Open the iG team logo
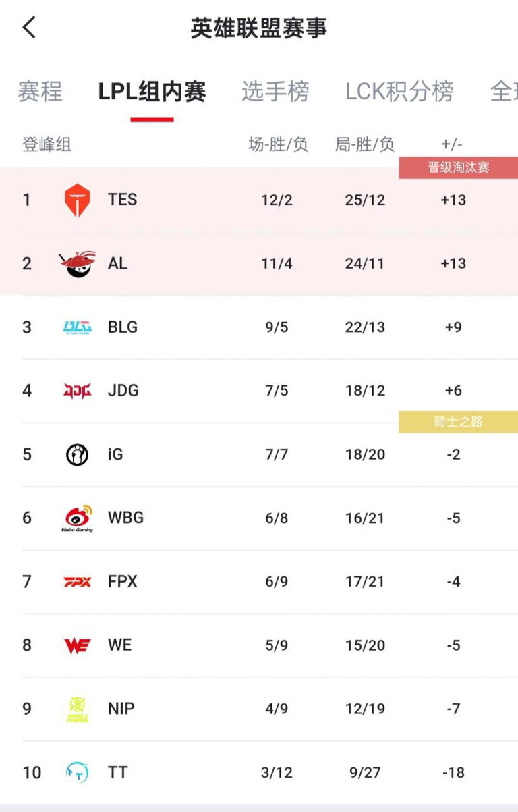Screen dimensions: 518x812 click(x=77, y=455)
